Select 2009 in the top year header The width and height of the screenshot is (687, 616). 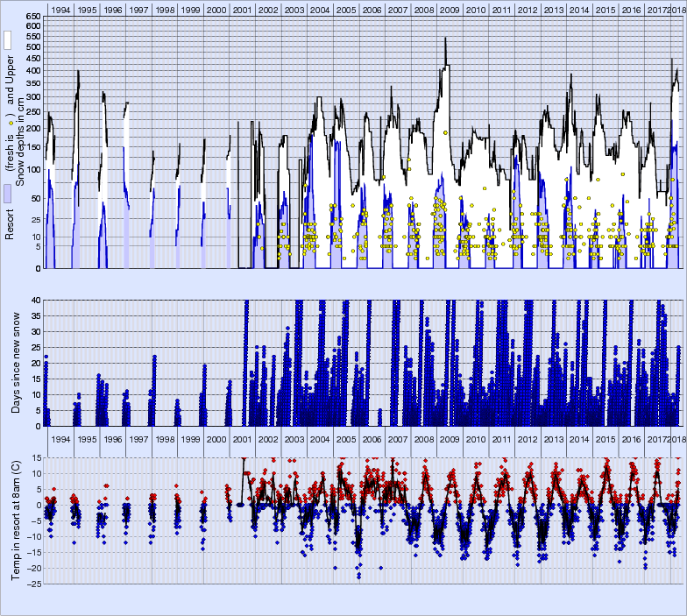pos(450,10)
